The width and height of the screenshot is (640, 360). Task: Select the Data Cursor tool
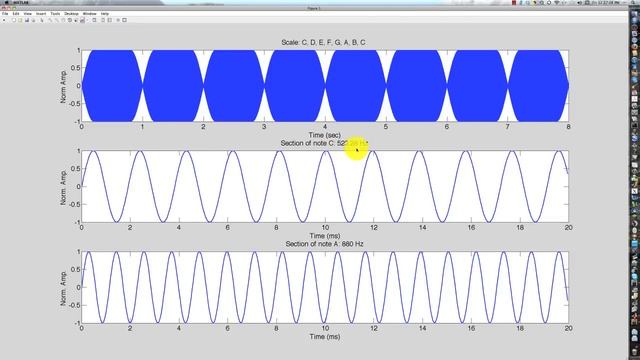(x=76, y=20)
